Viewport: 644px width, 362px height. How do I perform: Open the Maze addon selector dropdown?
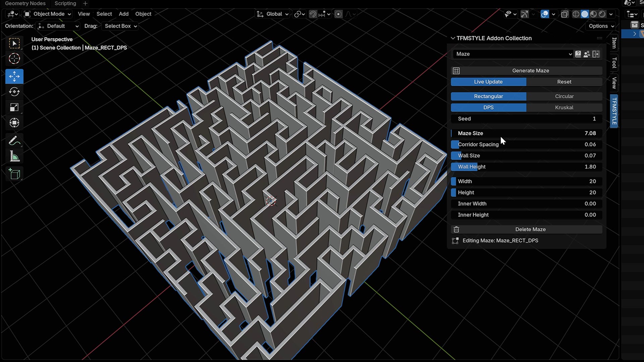[513, 54]
